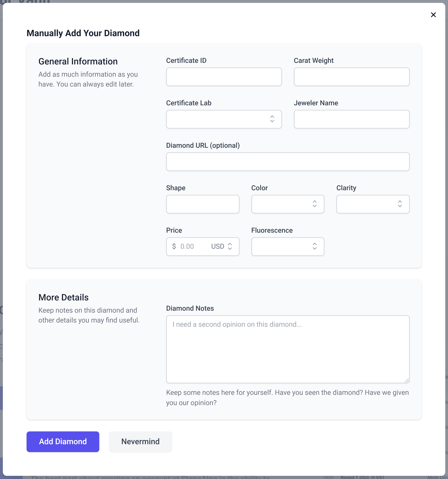448x479 pixels.
Task: Focus the Carat Weight text box
Action: [x=351, y=77]
